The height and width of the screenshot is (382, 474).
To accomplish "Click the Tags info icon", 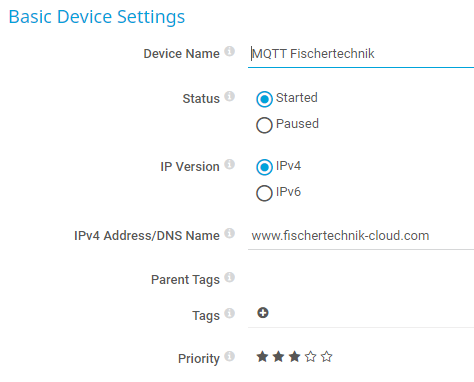I will 229,313.
